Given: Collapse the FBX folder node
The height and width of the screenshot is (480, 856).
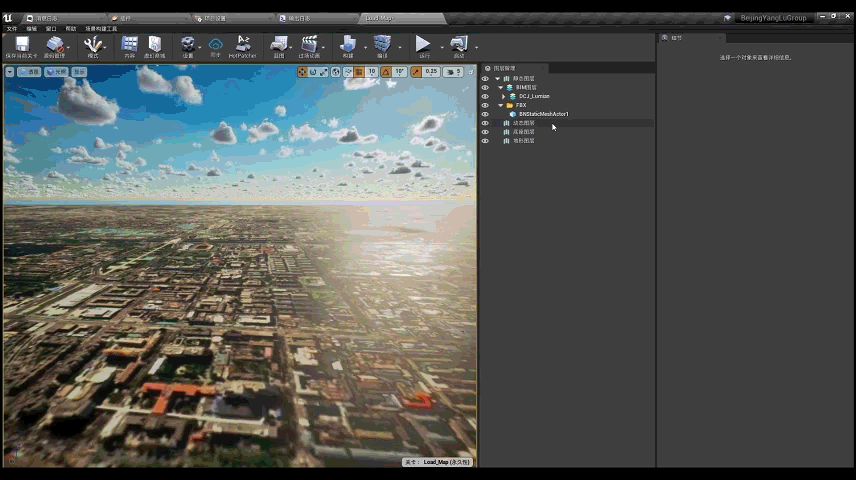Looking at the screenshot, I should (x=500, y=105).
